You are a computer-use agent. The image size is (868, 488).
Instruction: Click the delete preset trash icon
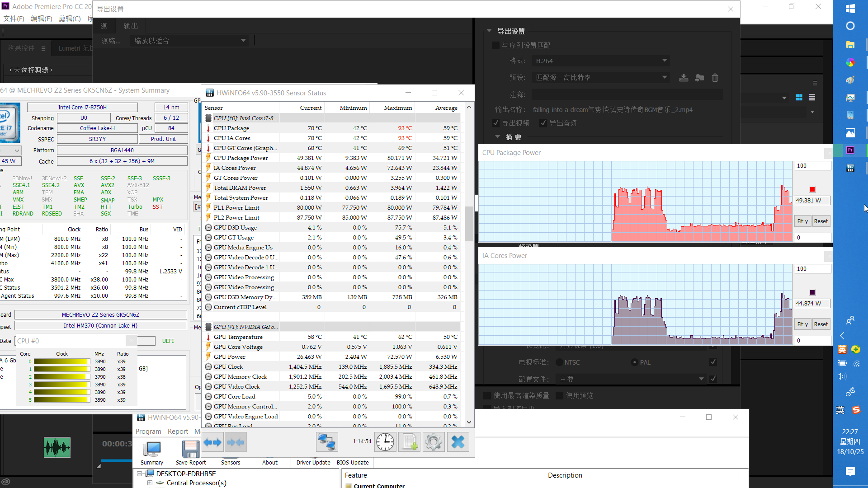tap(715, 78)
